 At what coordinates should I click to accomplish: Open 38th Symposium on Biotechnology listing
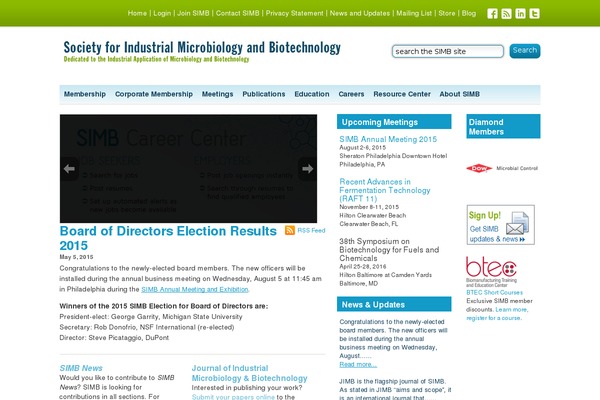click(389, 250)
